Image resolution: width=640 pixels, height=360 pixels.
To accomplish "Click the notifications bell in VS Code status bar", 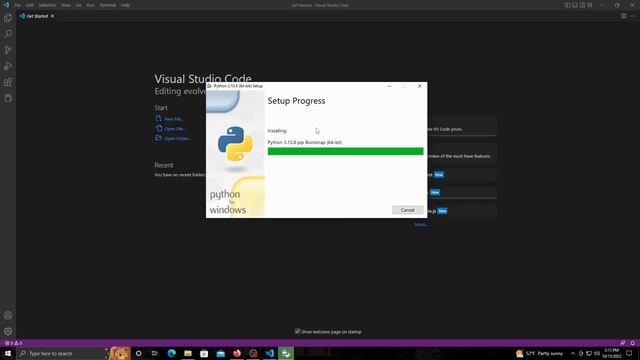I will click(633, 343).
